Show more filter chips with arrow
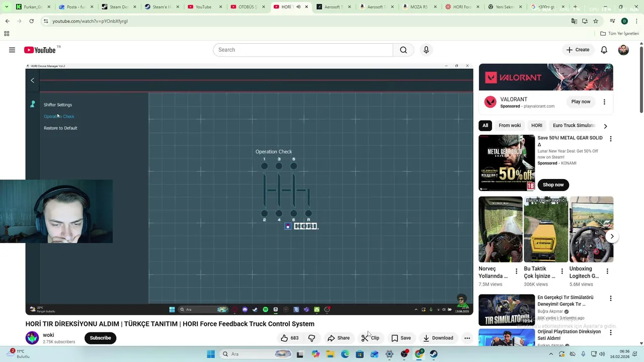The height and width of the screenshot is (362, 644). (x=605, y=126)
